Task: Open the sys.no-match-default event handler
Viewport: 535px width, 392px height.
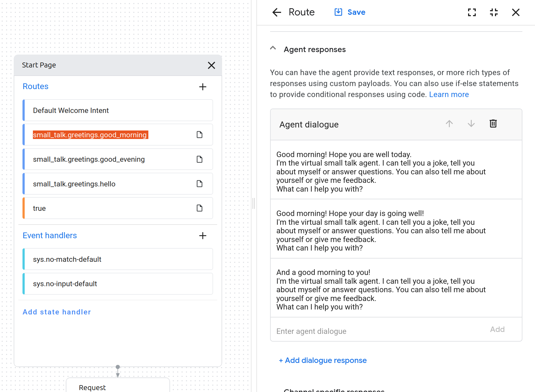Action: [118, 259]
